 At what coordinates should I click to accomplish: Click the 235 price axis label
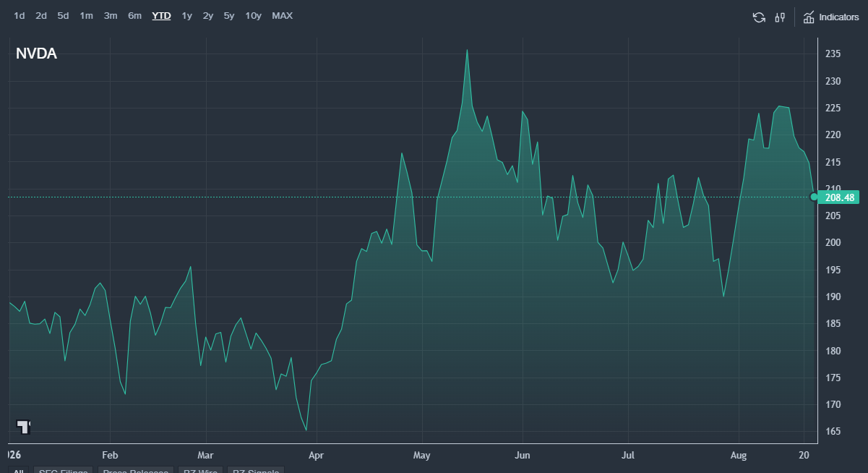832,54
